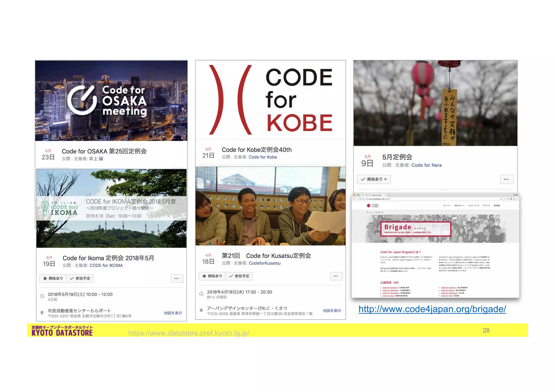Click 第21回 Code for Kusatsu定例会 title
The width and height of the screenshot is (555, 392).
point(266,255)
